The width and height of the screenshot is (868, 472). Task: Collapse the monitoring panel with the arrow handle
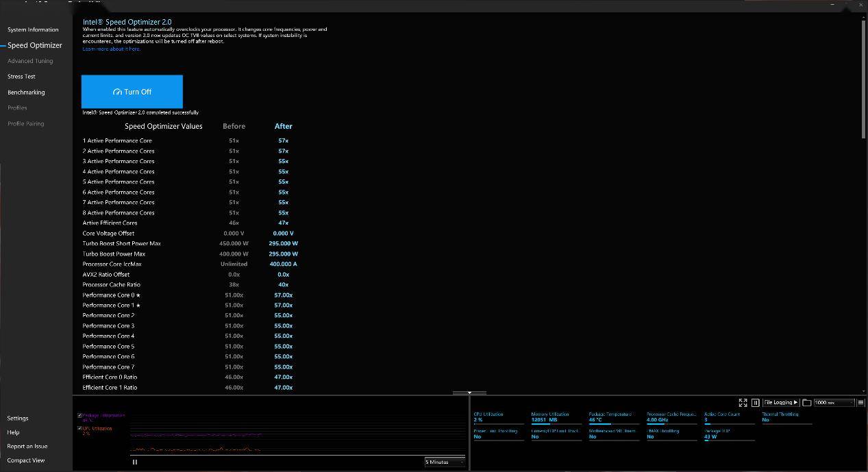(469, 393)
